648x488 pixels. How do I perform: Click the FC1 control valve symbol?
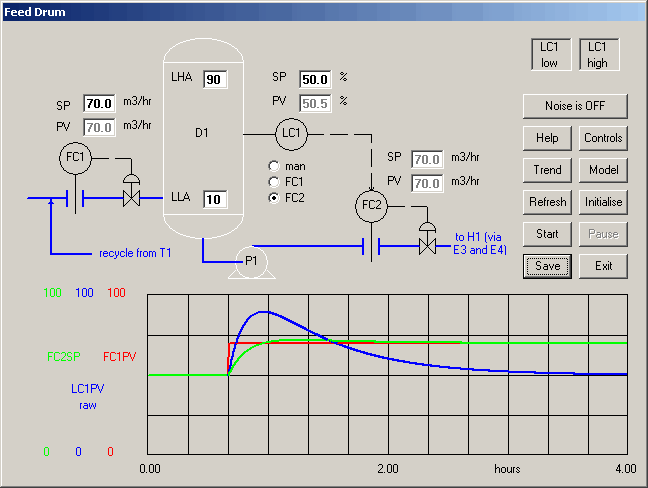click(x=129, y=198)
